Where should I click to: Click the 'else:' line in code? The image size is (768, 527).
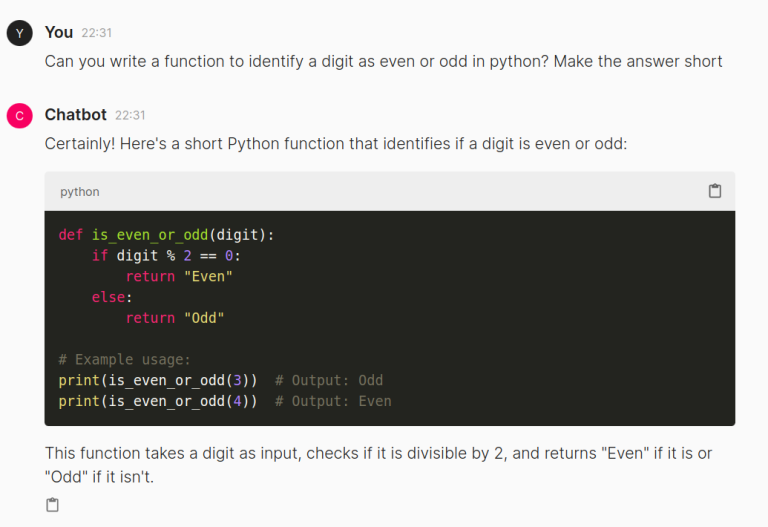(x=112, y=297)
